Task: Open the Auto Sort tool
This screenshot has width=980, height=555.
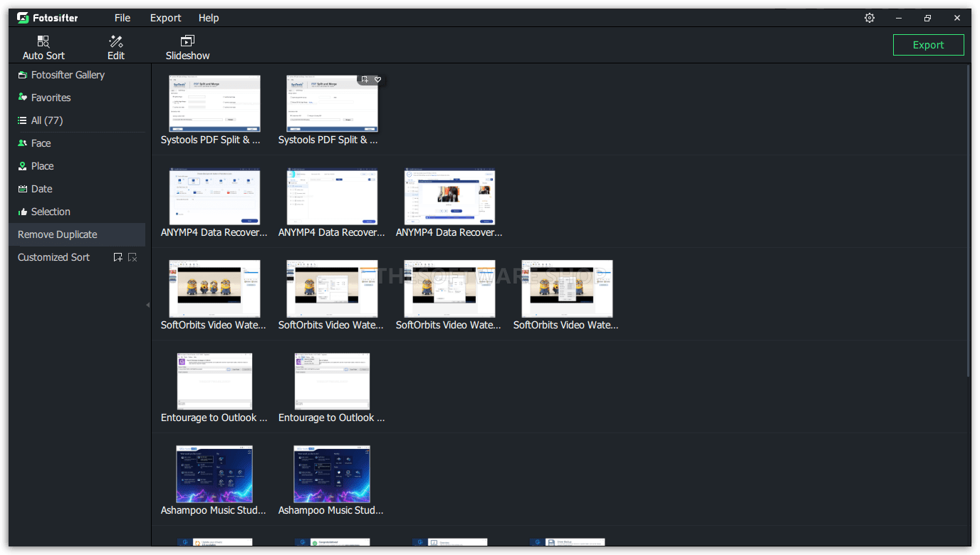Action: coord(43,48)
